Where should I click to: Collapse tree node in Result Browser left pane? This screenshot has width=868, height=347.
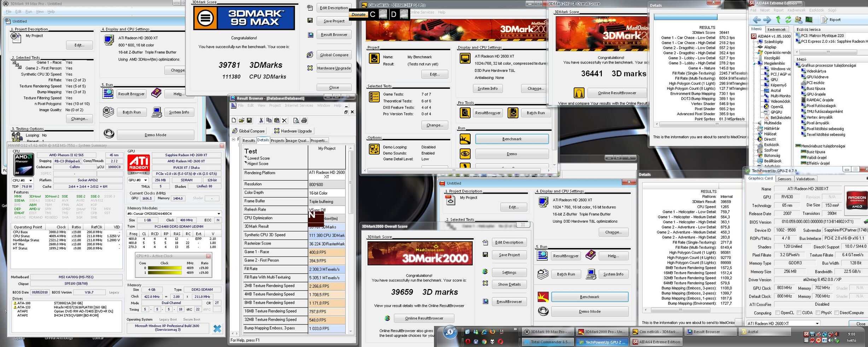[233, 140]
